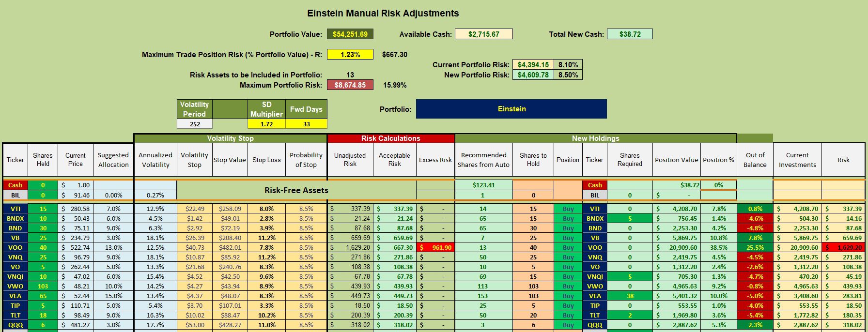The height and width of the screenshot is (332, 868).
Task: Click VEA recommended shares 153
Action: (483, 296)
